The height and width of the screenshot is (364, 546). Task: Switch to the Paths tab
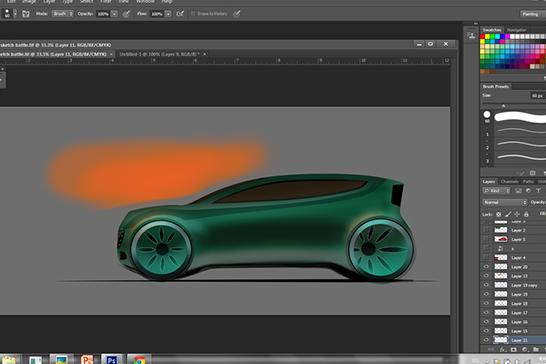pyautogui.click(x=528, y=181)
